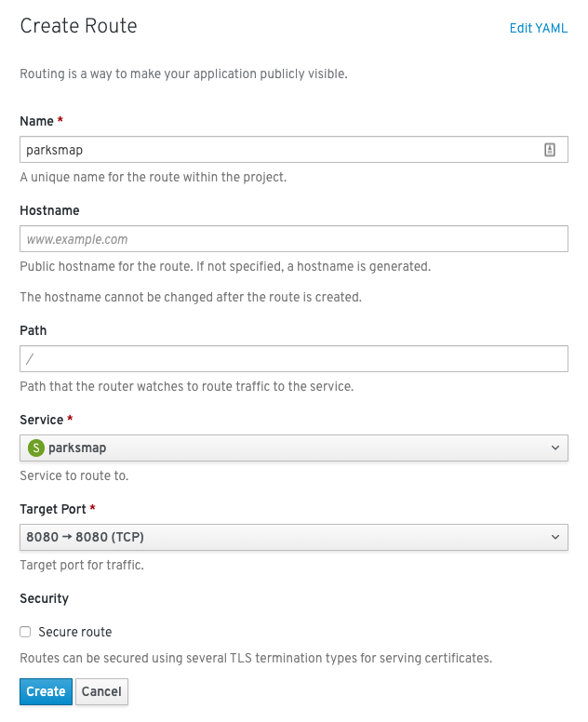Click the Service field label

tap(42, 420)
